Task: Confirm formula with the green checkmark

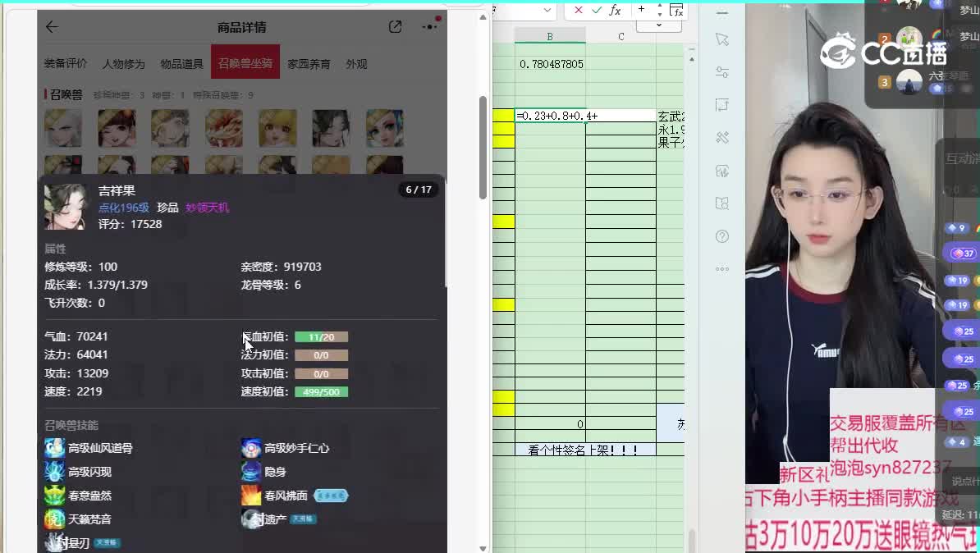Action: 596,10
